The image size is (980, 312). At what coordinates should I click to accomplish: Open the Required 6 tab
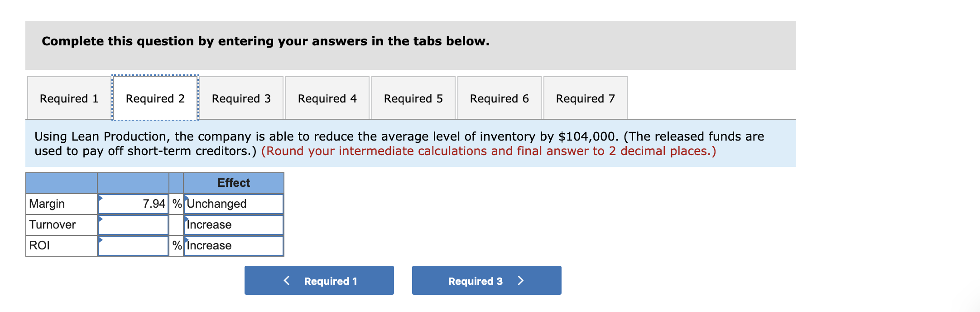tap(499, 98)
